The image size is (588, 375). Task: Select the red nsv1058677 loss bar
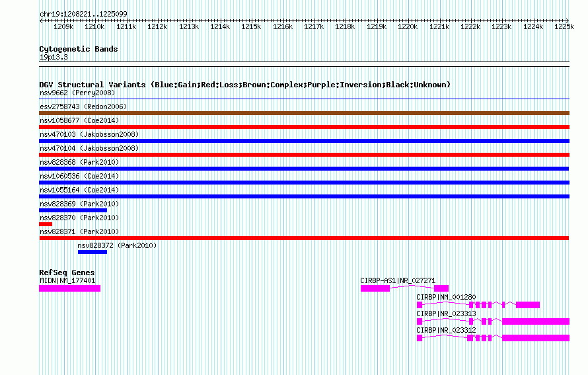pyautogui.click(x=304, y=127)
